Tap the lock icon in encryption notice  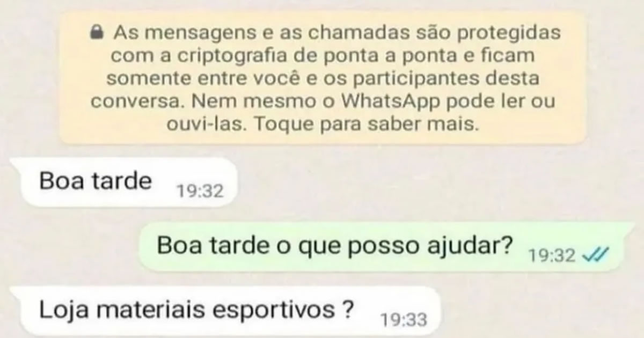coord(97,33)
